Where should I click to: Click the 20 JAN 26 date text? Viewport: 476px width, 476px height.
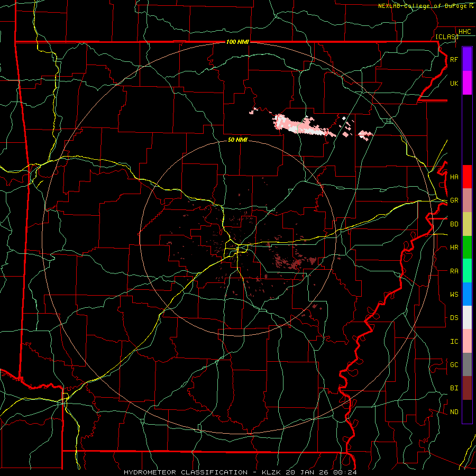click(x=308, y=472)
